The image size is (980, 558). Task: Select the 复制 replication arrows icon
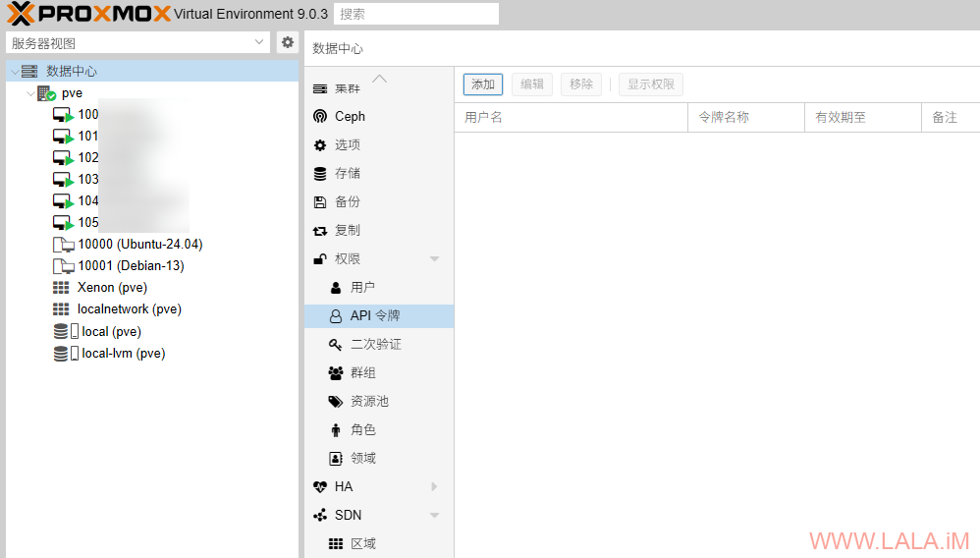tap(320, 231)
